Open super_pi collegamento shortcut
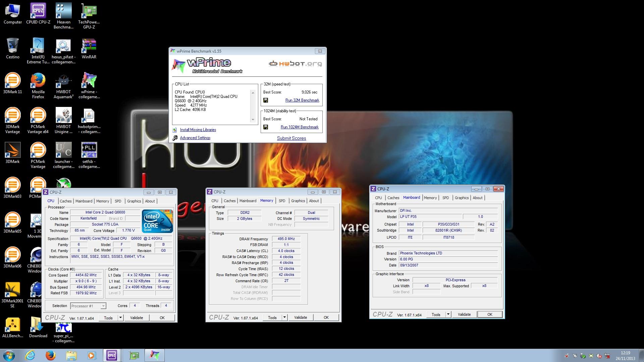The image size is (644, 362). [x=63, y=333]
